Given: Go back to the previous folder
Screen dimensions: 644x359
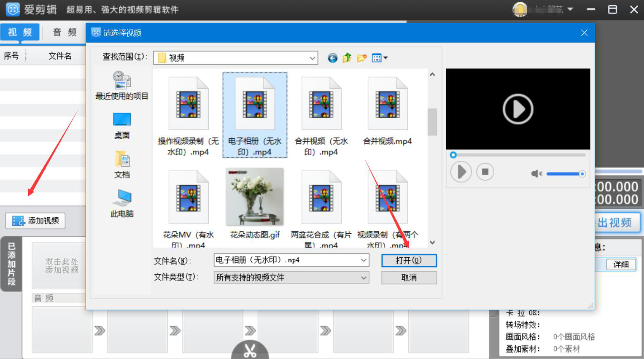Looking at the screenshot, I should (x=333, y=58).
